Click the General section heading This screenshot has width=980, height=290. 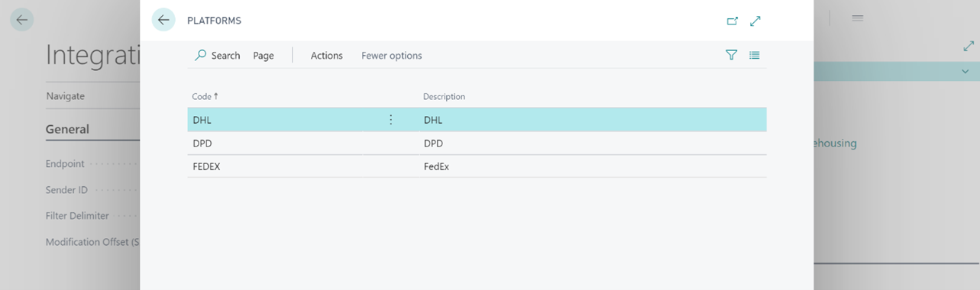coord(67,129)
